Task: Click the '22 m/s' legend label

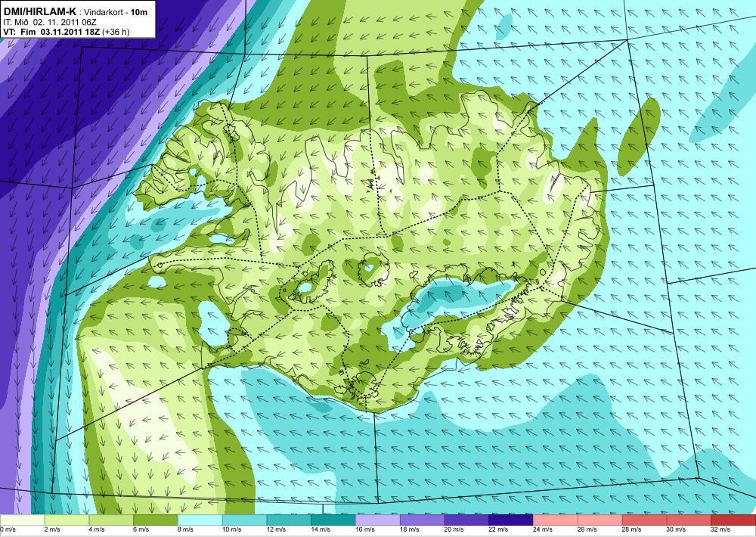Action: tap(498, 529)
